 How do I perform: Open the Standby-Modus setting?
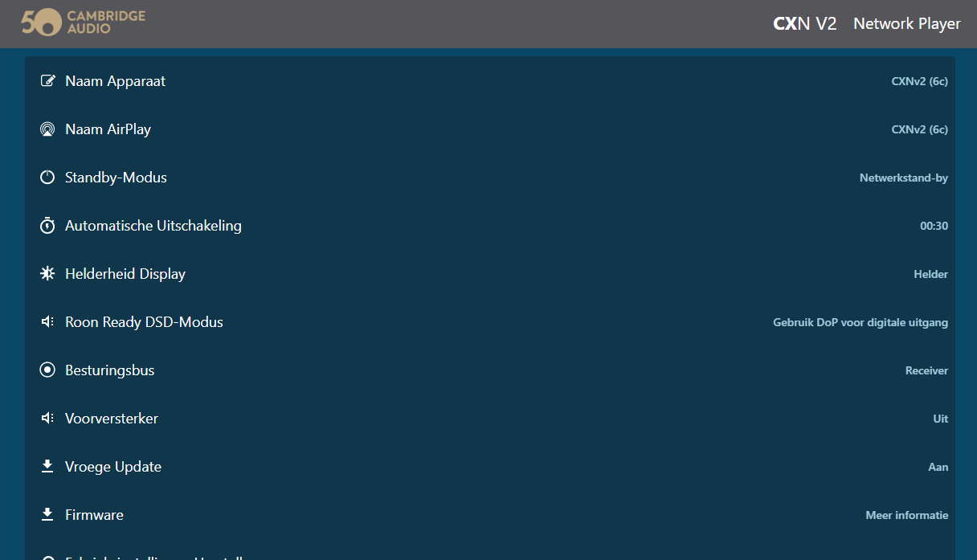tap(490, 178)
